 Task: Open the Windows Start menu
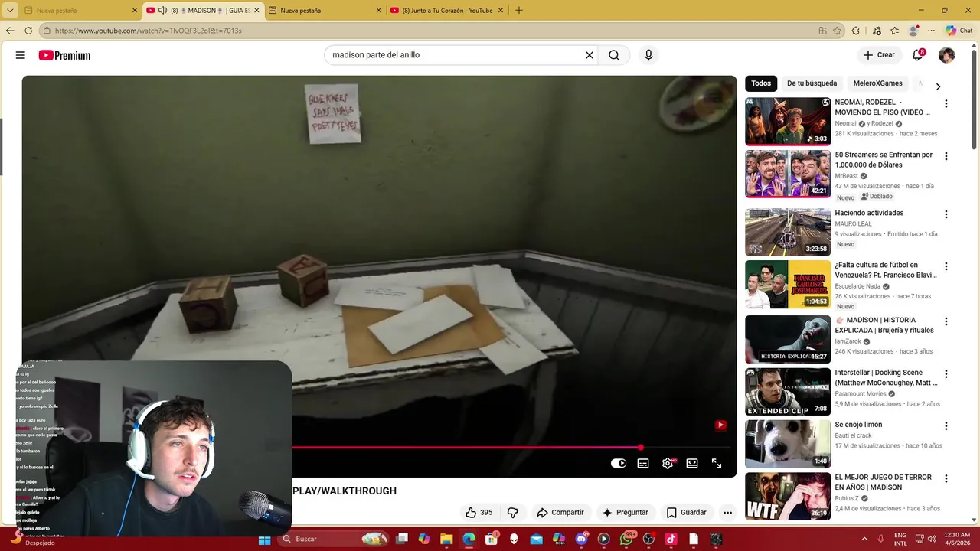pos(264,539)
